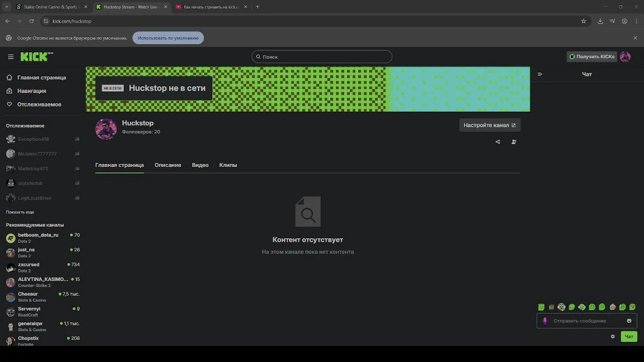Click the user management icon beside share
Viewport: 644px width, 362px height.
[x=514, y=142]
